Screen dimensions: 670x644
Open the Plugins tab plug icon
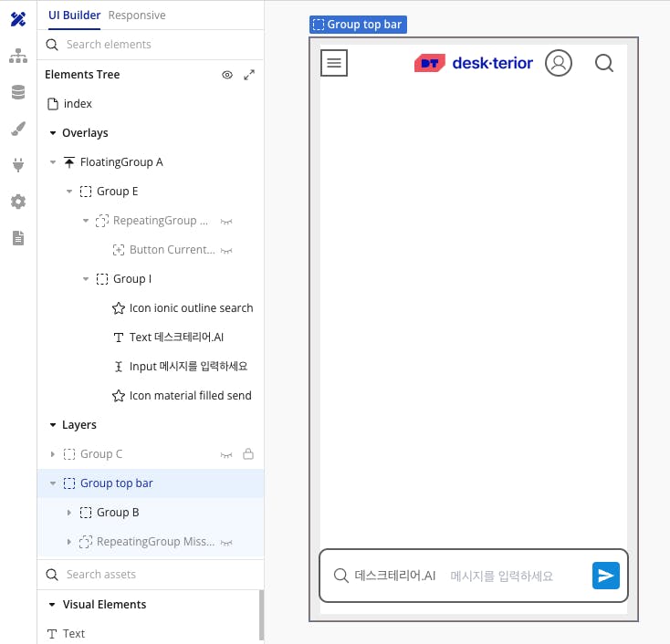pos(18,165)
